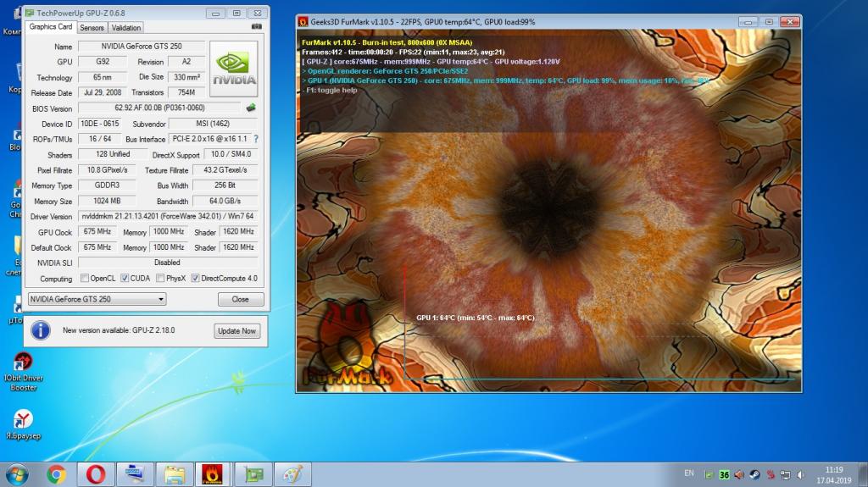Screen dimensions: 868x487
Task: Click the Bus Interface question mark icon
Action: 256,139
